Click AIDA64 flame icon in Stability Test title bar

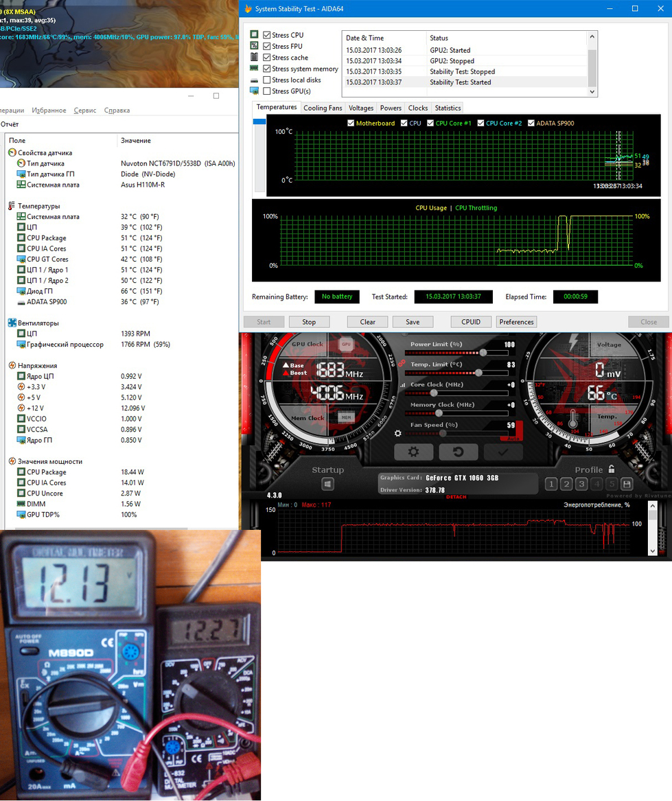coord(248,9)
